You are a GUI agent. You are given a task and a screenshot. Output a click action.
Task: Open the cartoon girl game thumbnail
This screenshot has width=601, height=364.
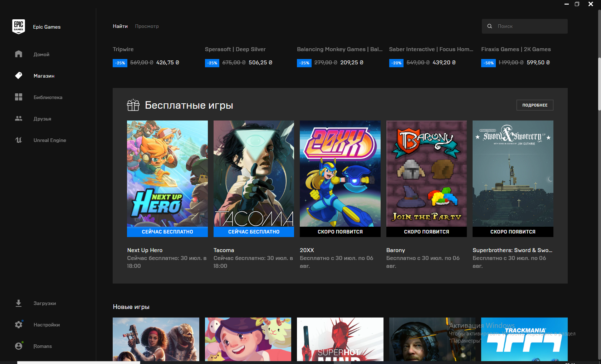pyautogui.click(x=248, y=339)
